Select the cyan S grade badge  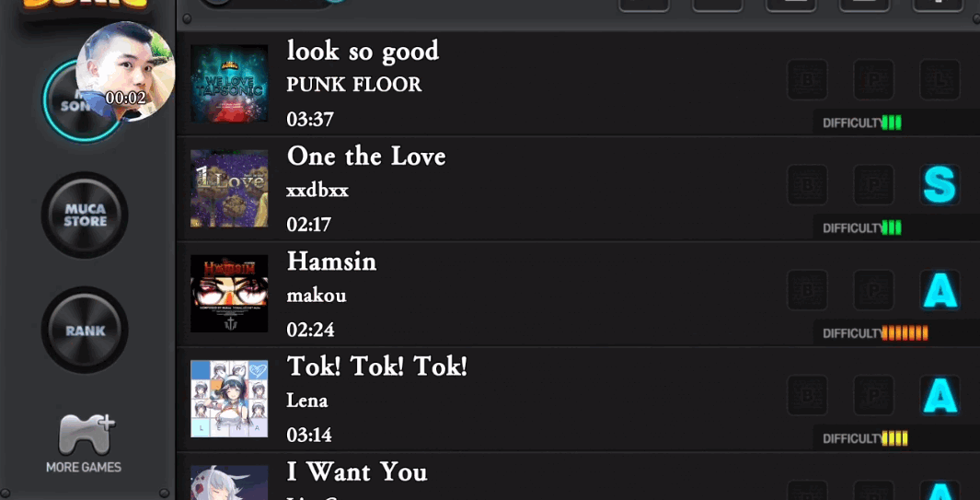point(940,184)
